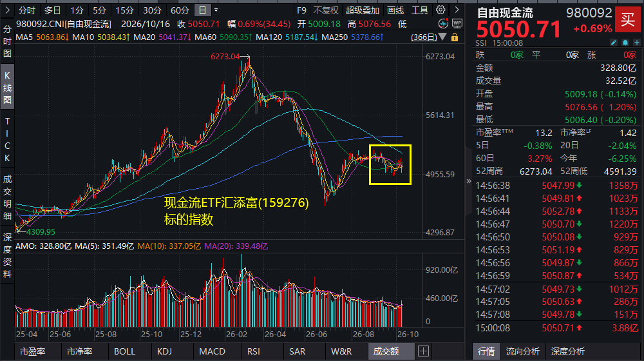The width and height of the screenshot is (644, 361).
Task: Select the 日 daily period
Action: (202, 10)
